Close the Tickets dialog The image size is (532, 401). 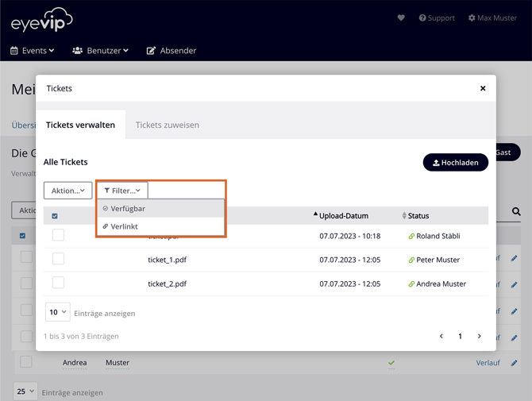point(483,88)
